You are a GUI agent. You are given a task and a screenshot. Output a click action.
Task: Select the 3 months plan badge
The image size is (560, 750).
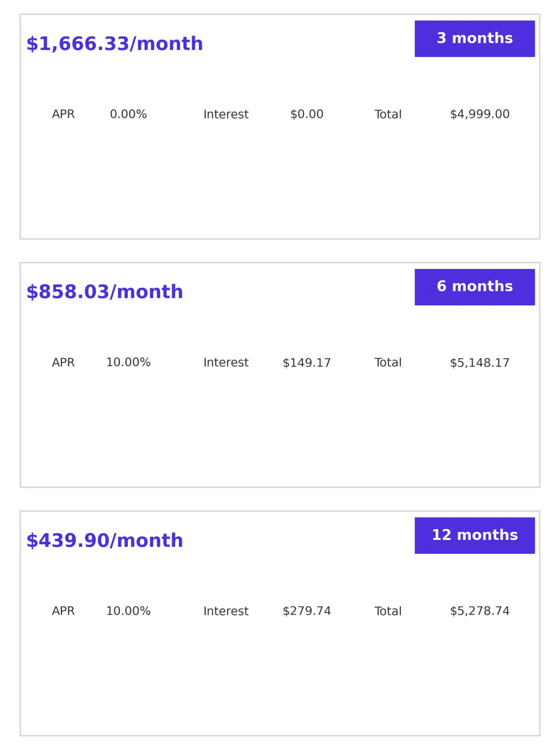click(475, 39)
